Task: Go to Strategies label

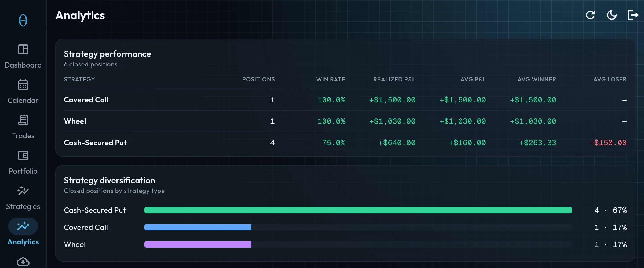Action: 23,207
